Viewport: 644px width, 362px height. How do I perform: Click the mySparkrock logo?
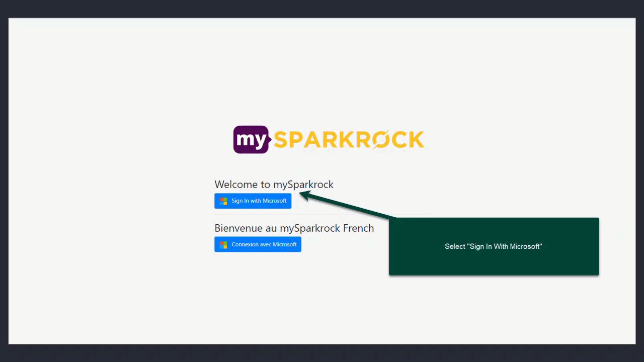coord(329,139)
